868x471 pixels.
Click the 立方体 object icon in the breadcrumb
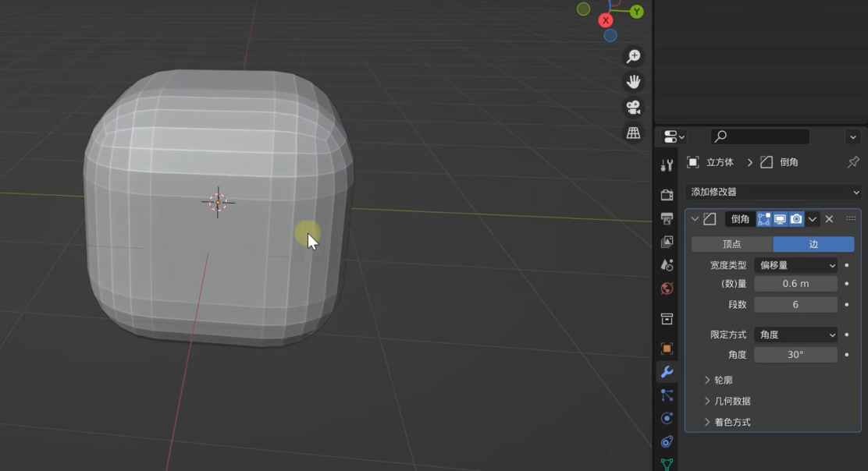coord(692,162)
